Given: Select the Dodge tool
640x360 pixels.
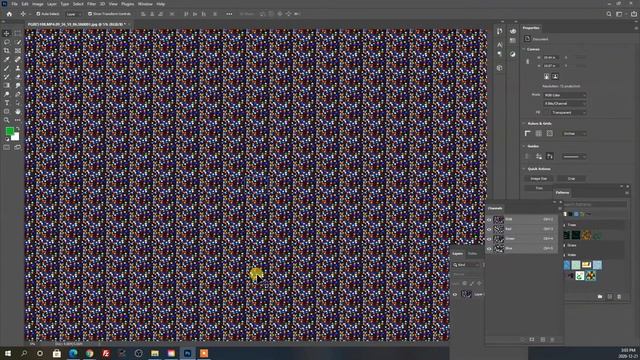Looking at the screenshot, I should [7, 94].
